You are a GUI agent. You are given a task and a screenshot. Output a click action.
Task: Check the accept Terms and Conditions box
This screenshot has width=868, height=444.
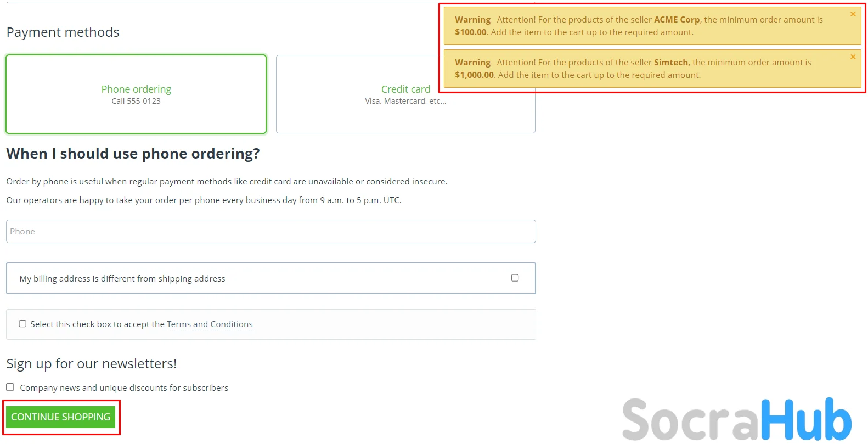[22, 324]
